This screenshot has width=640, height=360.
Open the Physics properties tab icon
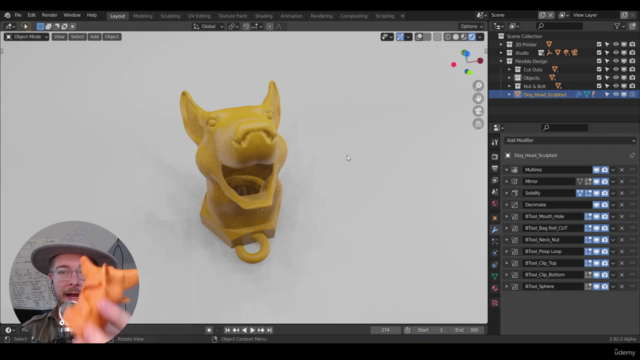tap(495, 253)
